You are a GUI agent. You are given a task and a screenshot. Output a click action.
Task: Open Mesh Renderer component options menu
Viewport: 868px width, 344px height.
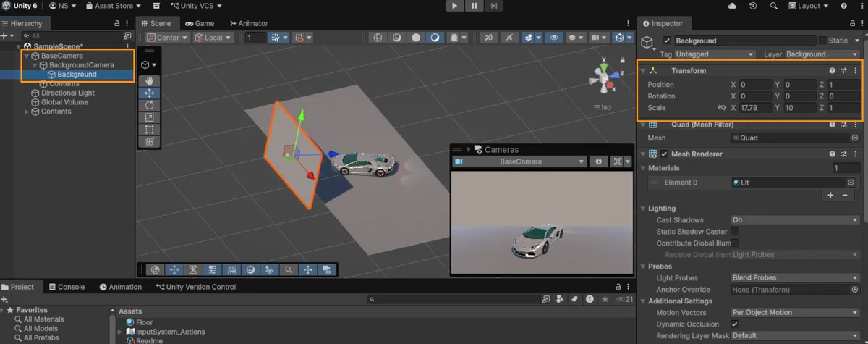tap(855, 154)
